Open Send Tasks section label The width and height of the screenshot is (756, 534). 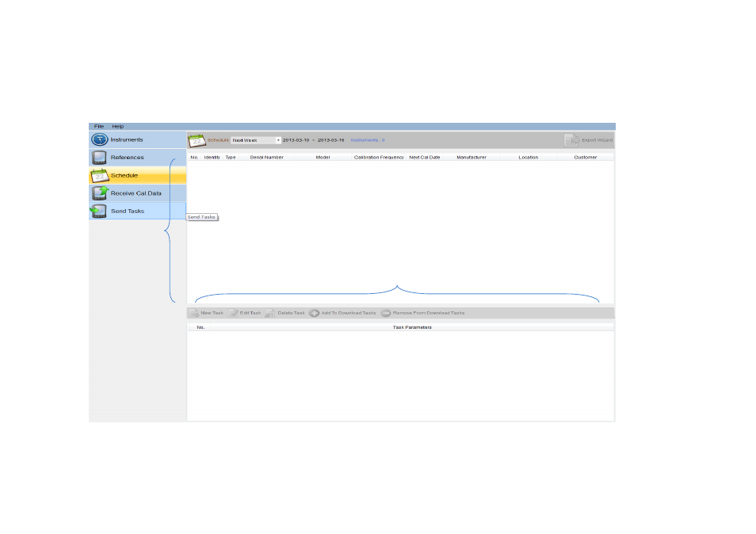(128, 211)
